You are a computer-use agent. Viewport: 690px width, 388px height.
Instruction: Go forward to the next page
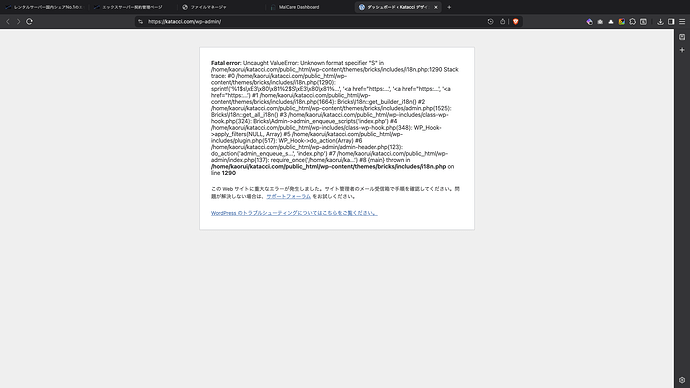click(18, 22)
